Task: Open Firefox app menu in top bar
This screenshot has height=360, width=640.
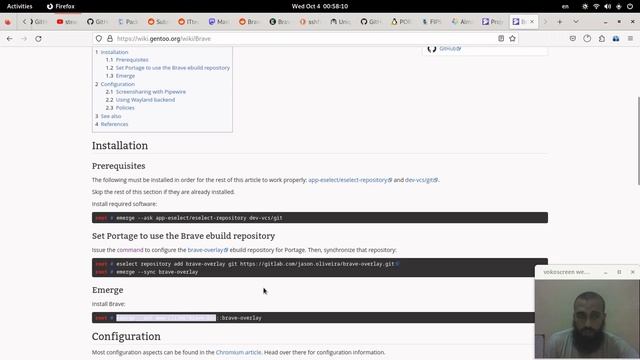Action: 60,6
